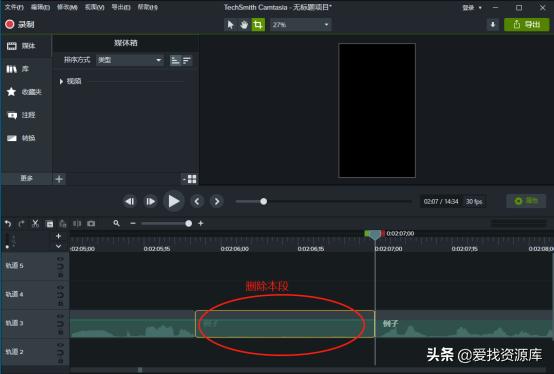Switch to the Library (库) tab
The height and width of the screenshot is (374, 554).
point(26,69)
